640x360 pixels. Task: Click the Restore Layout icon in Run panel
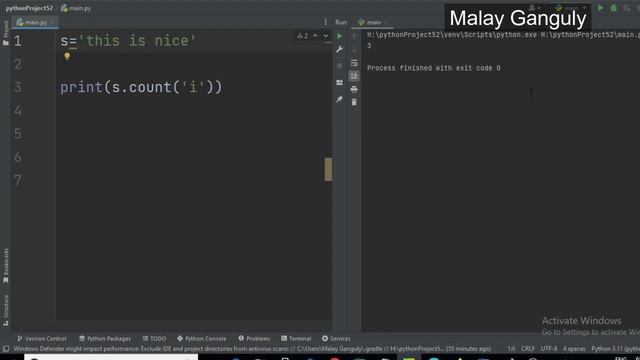[x=339, y=82]
